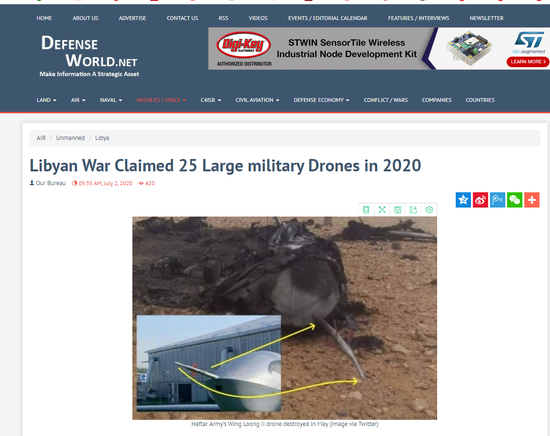Share article via Qzone star icon
Viewport: 550px width, 436px height.
(x=463, y=200)
